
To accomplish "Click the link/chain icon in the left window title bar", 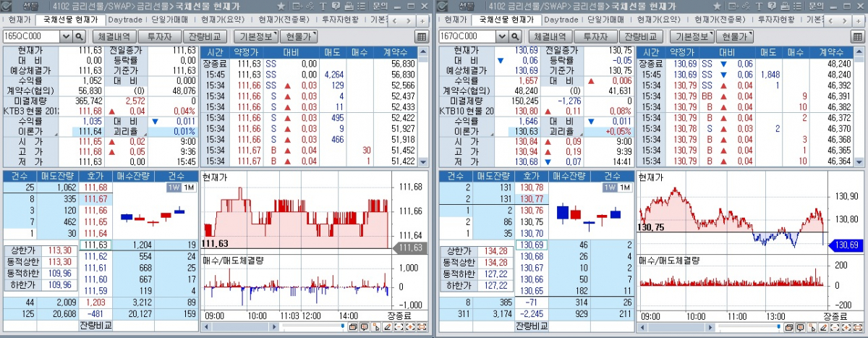I will [310, 6].
